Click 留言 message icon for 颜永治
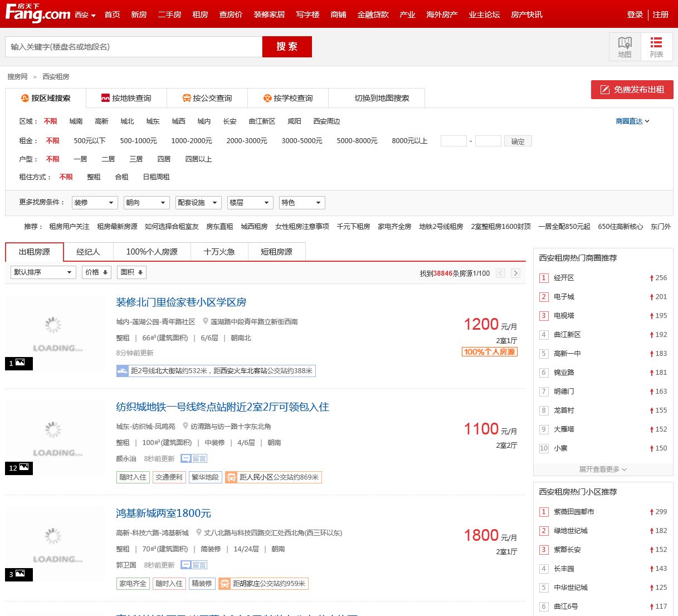This screenshot has height=616, width=678. click(194, 458)
